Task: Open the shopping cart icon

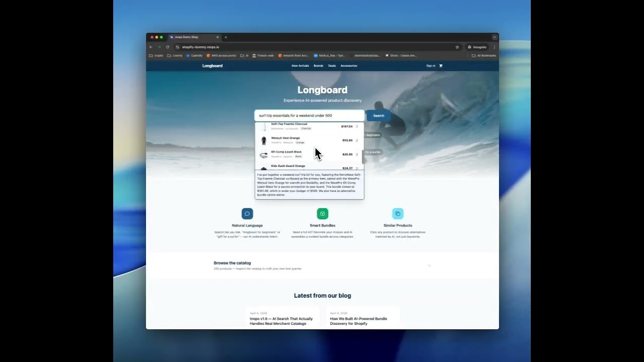Action: coord(441,66)
